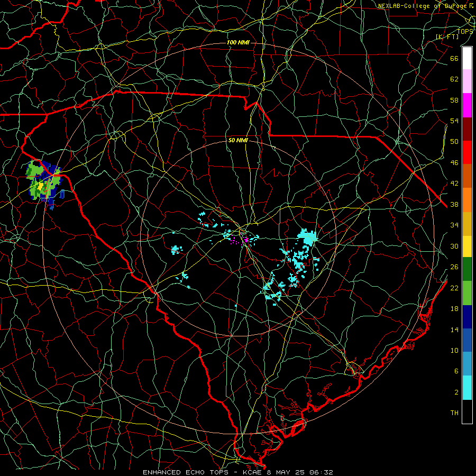Click the 42 legend value
Image resolution: width=476 pixels, height=476 pixels.
tap(454, 183)
